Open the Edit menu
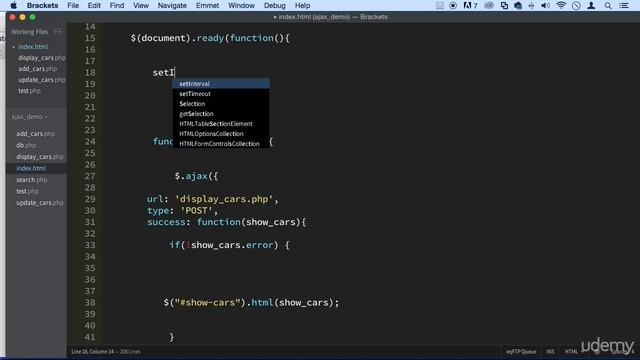The image size is (640, 360). click(94, 5)
